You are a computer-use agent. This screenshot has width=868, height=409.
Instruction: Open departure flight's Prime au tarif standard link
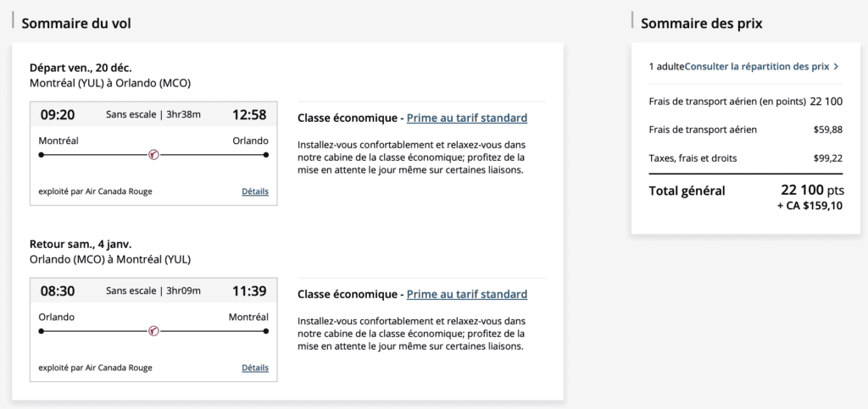[467, 118]
